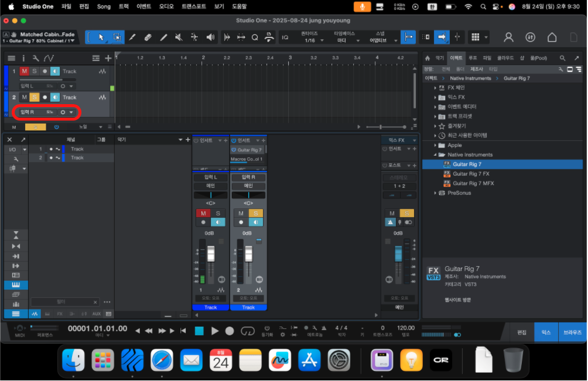Image resolution: width=588 pixels, height=381 pixels.
Task: Select the Bend tool
Action: tap(194, 37)
